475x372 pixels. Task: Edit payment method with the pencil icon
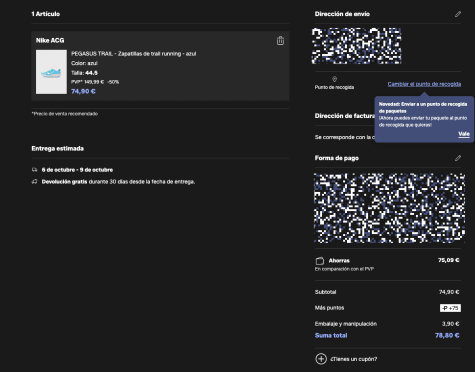tap(458, 158)
